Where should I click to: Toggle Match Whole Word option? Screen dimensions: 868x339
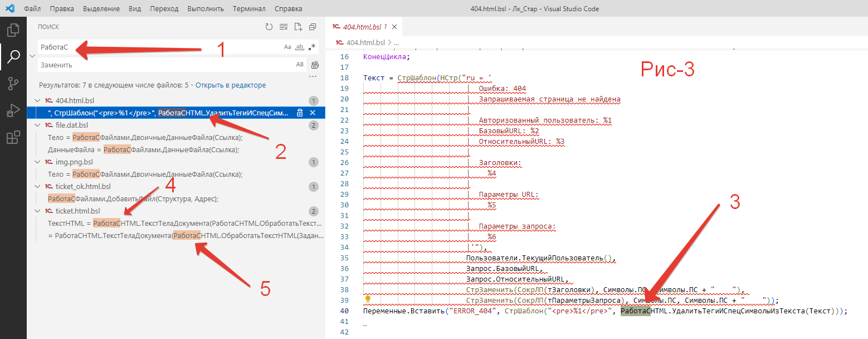300,47
